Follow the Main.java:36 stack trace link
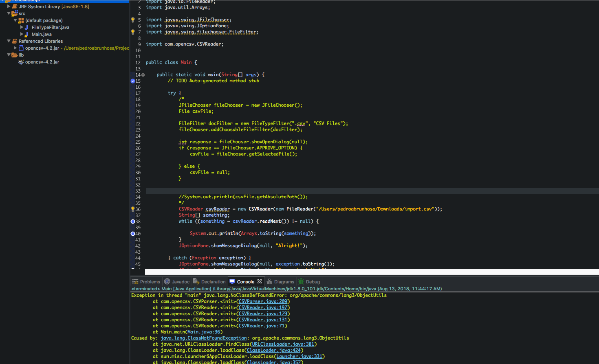 tap(204, 332)
